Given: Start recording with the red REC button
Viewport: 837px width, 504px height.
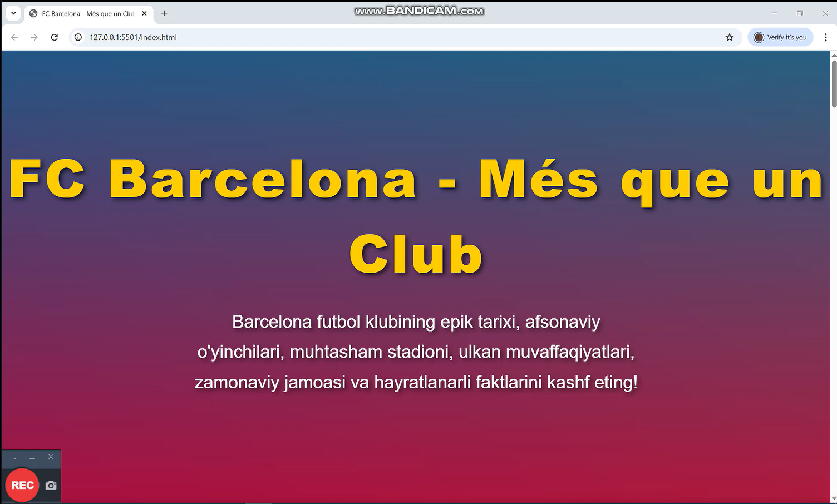Looking at the screenshot, I should tap(22, 485).
